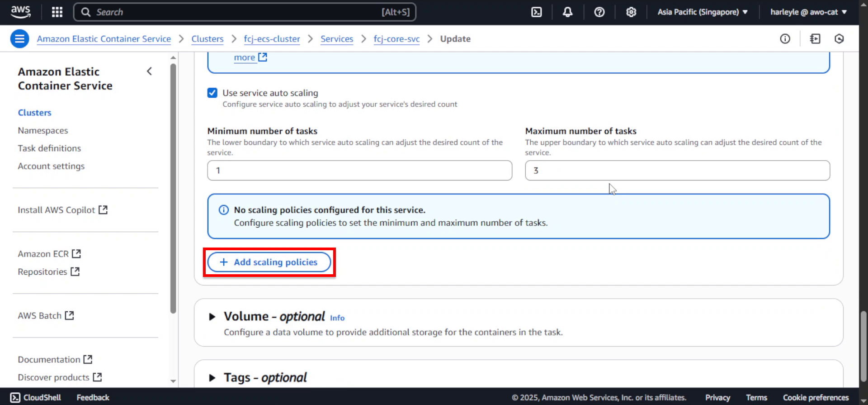The height and width of the screenshot is (405, 868).
Task: Click the Info link beside Volume
Action: coord(337,318)
